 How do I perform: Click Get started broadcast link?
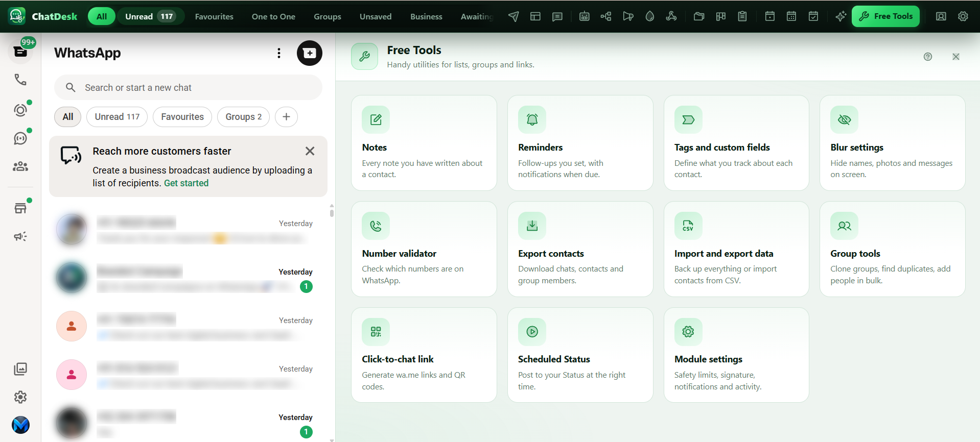[186, 183]
